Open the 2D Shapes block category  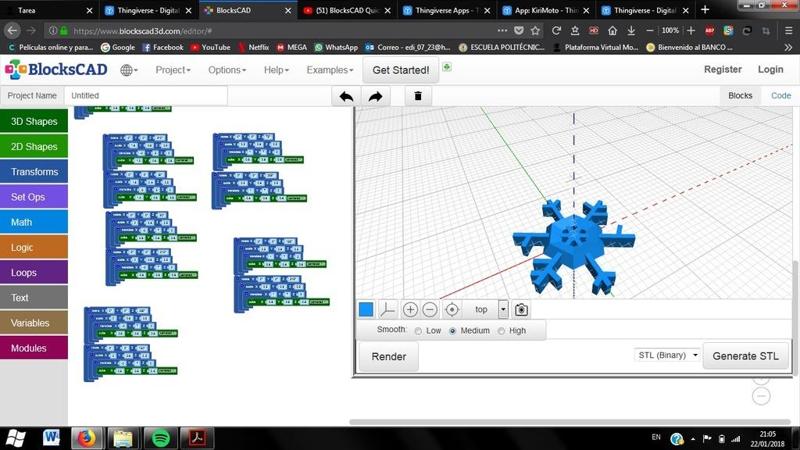point(34,146)
